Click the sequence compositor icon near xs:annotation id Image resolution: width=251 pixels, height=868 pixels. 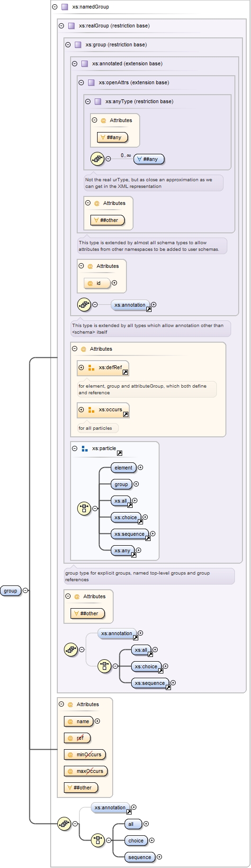84,305
